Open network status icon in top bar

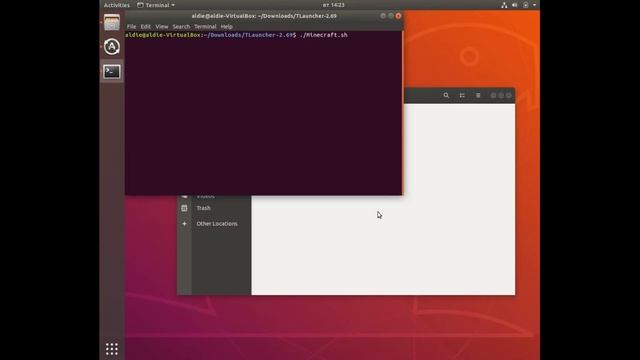tap(504, 5)
